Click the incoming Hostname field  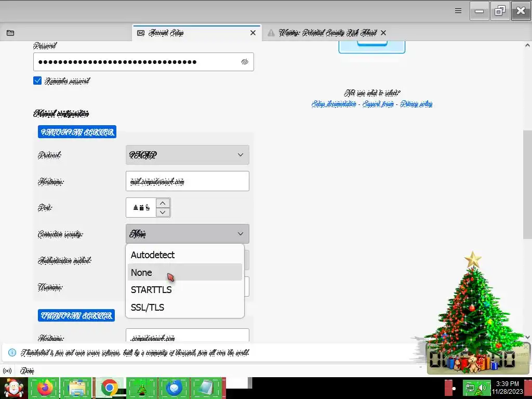(187, 181)
